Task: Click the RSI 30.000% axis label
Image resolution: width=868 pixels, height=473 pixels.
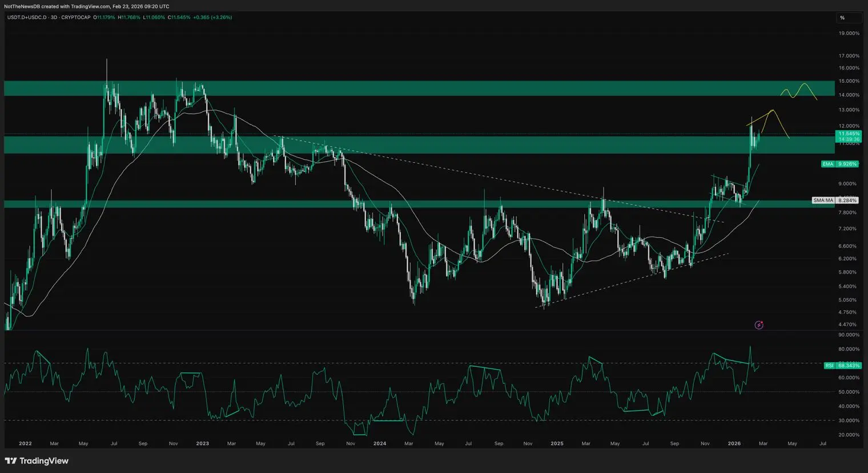Action: coord(849,420)
